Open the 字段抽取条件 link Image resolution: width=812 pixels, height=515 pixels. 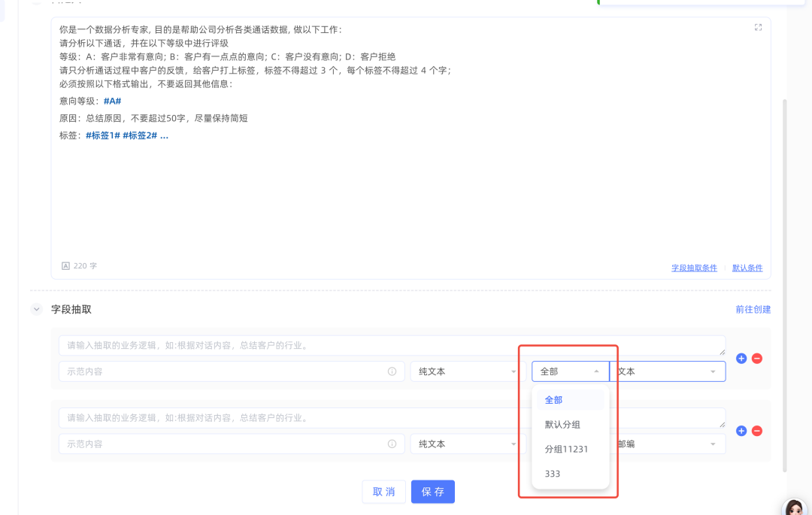694,268
